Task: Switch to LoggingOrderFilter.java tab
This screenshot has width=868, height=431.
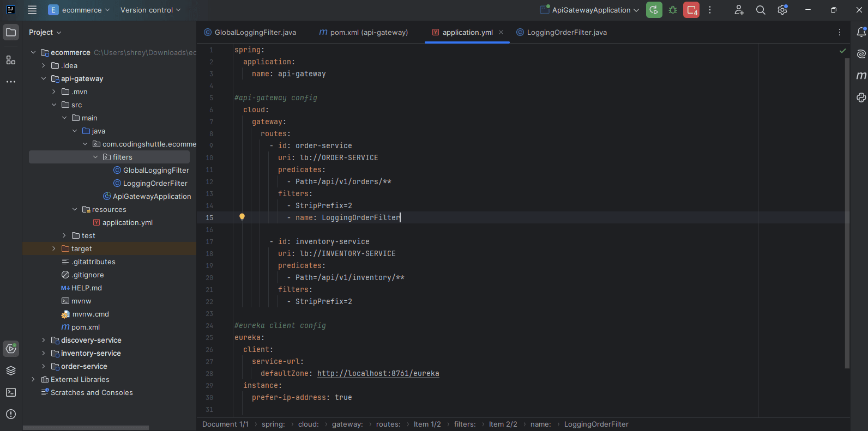Action: click(562, 32)
